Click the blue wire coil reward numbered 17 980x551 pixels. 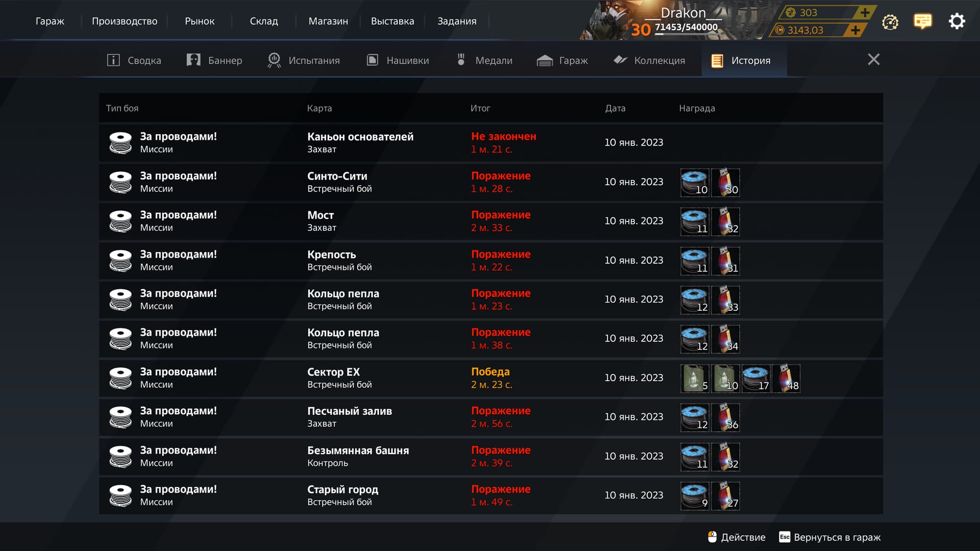click(756, 379)
